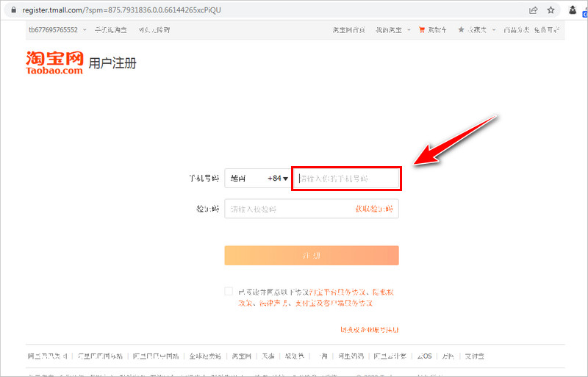Open 淘宝网首页 in the top navigation
Screen dimensions: 588x377
coord(350,30)
